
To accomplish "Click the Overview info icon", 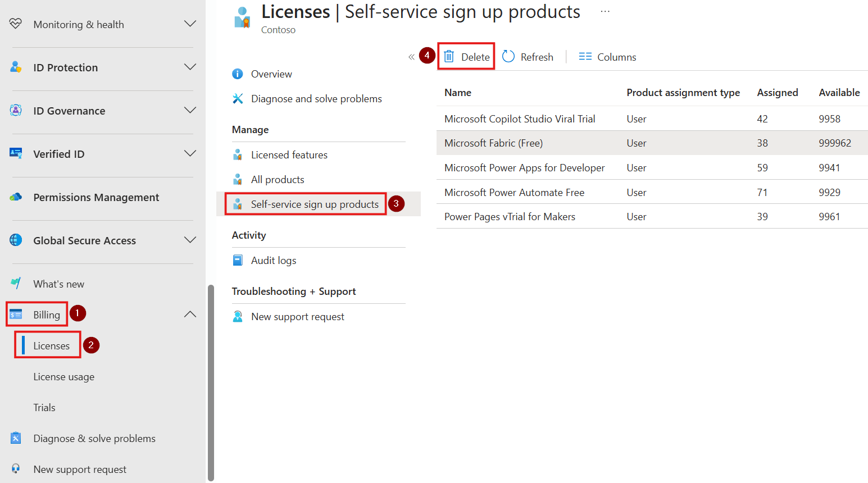I will click(238, 74).
